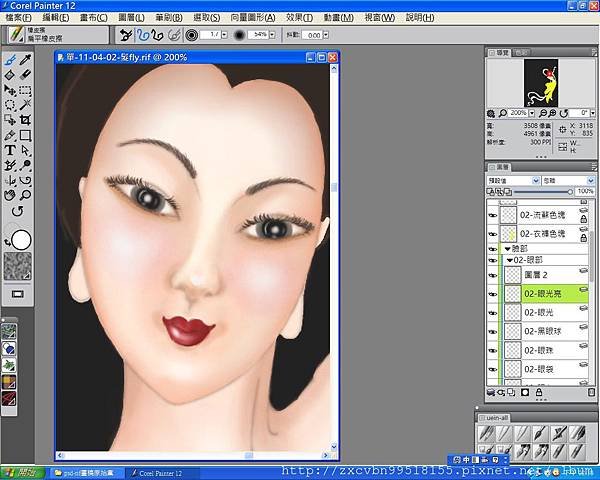Open the paper texture selector

[18, 266]
